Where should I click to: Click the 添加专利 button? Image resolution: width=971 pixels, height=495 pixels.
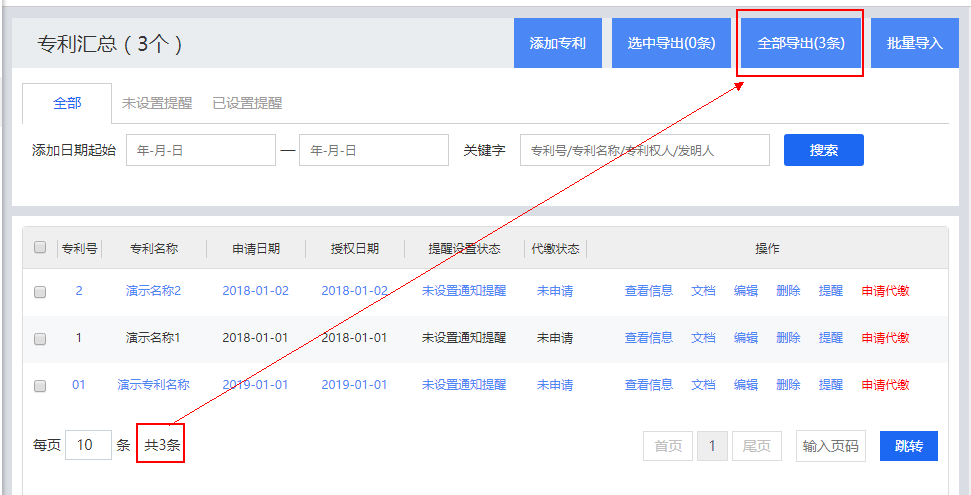[557, 43]
